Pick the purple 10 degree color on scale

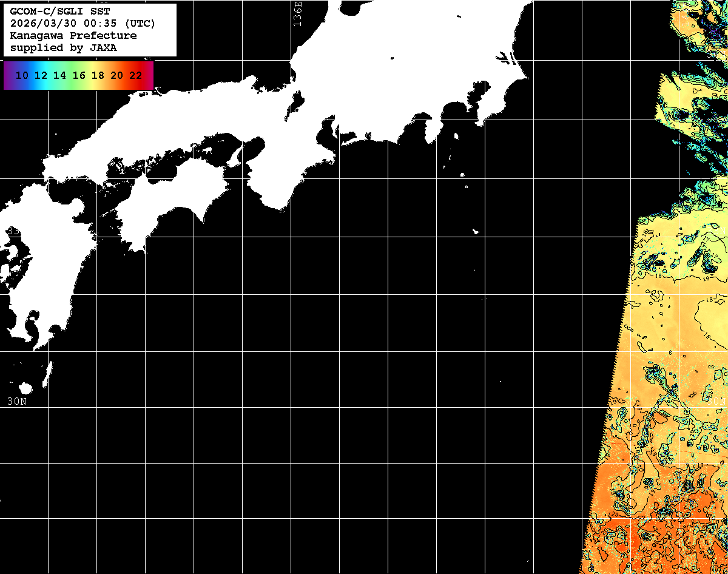[x=22, y=75]
